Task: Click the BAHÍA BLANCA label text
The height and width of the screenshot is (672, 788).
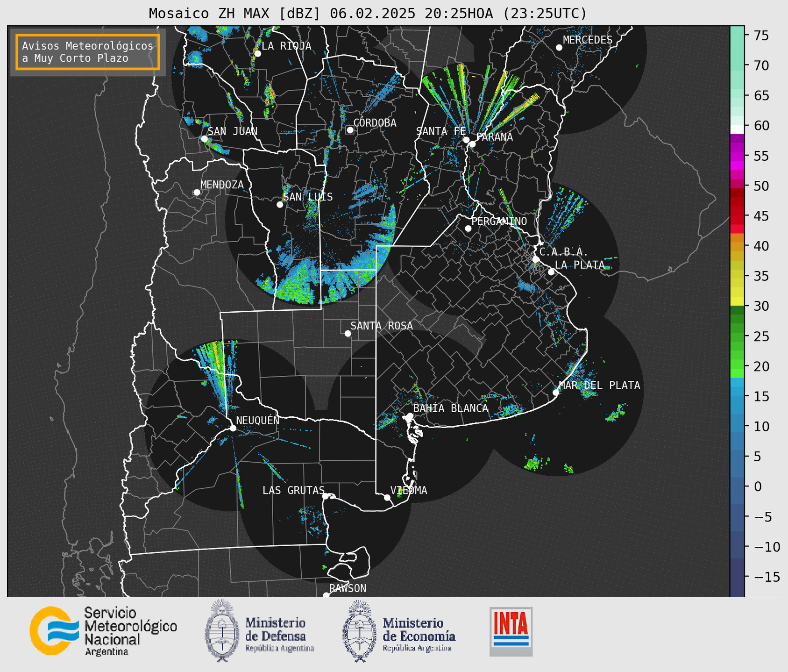Action: click(451, 408)
